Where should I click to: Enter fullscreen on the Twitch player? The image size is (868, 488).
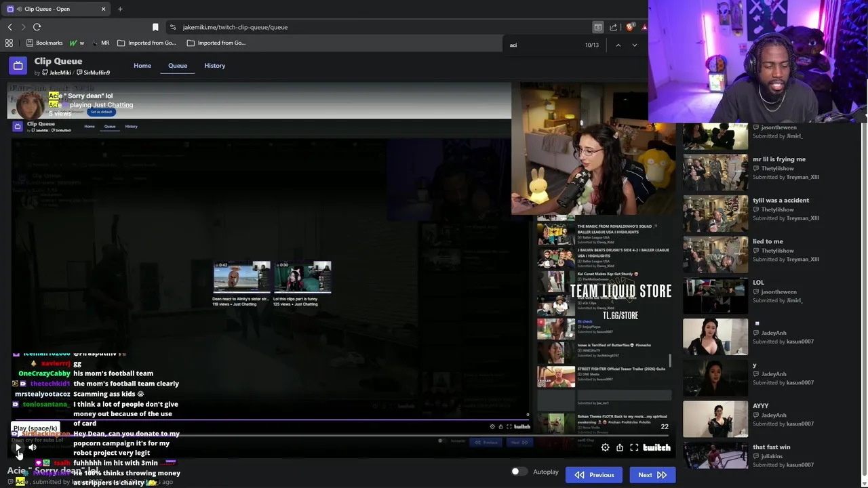click(634, 447)
